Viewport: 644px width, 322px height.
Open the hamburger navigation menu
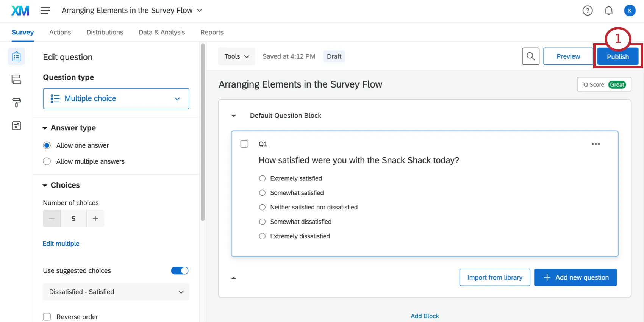(x=45, y=11)
